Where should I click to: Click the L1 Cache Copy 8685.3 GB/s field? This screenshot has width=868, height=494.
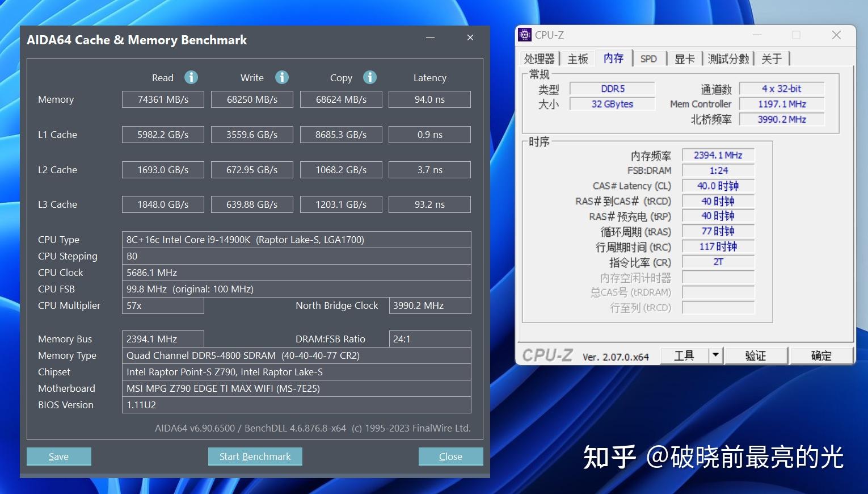point(341,135)
